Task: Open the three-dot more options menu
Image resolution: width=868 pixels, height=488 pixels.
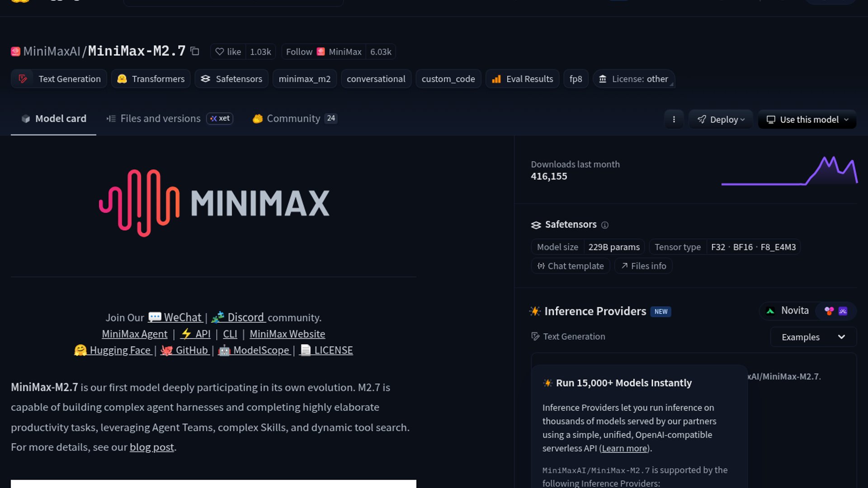Action: coord(674,119)
